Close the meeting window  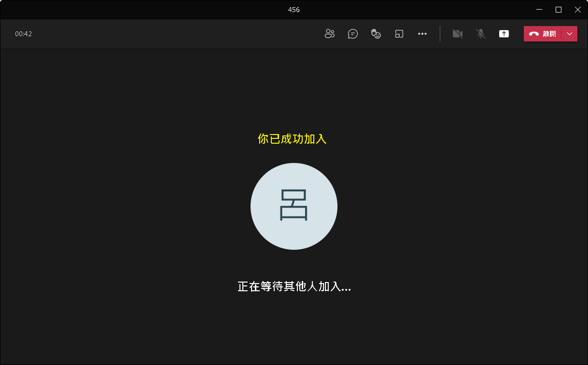577,10
